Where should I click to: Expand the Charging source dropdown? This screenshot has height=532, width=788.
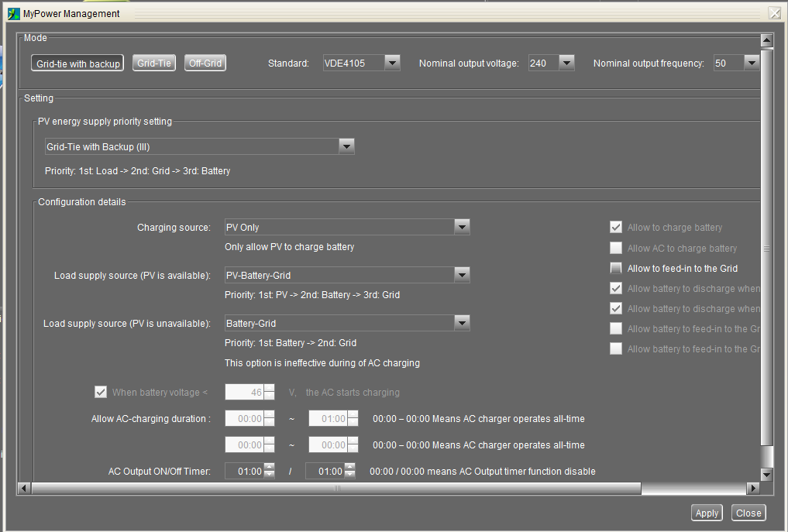pyautogui.click(x=462, y=227)
